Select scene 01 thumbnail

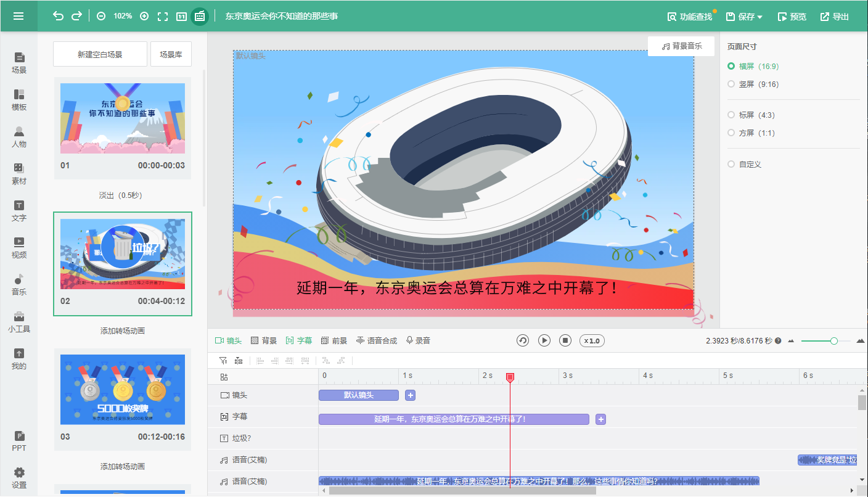click(123, 118)
